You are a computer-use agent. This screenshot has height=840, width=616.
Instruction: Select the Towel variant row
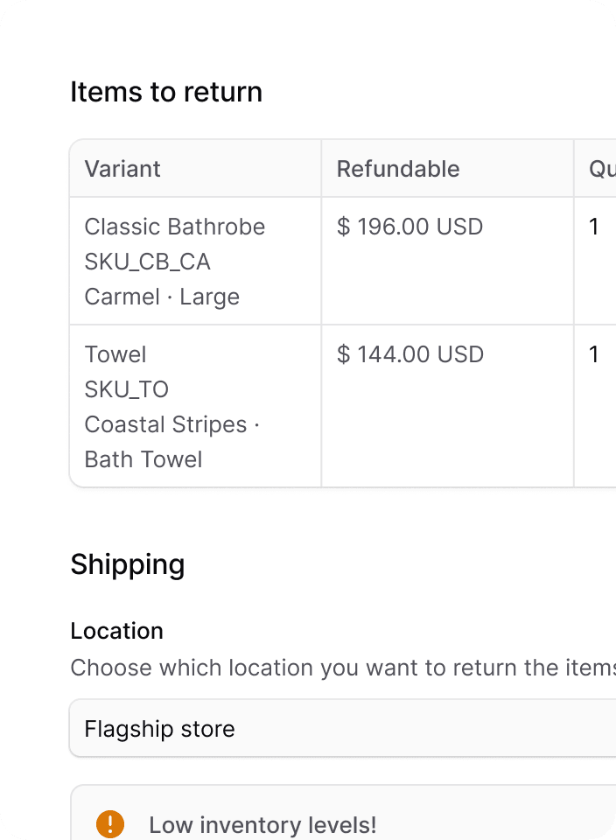click(343, 406)
